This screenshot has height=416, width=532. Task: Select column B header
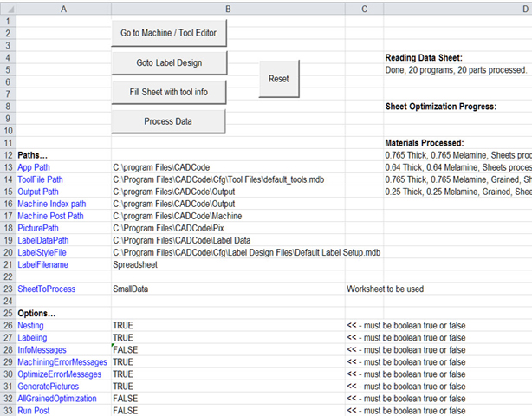tap(228, 10)
